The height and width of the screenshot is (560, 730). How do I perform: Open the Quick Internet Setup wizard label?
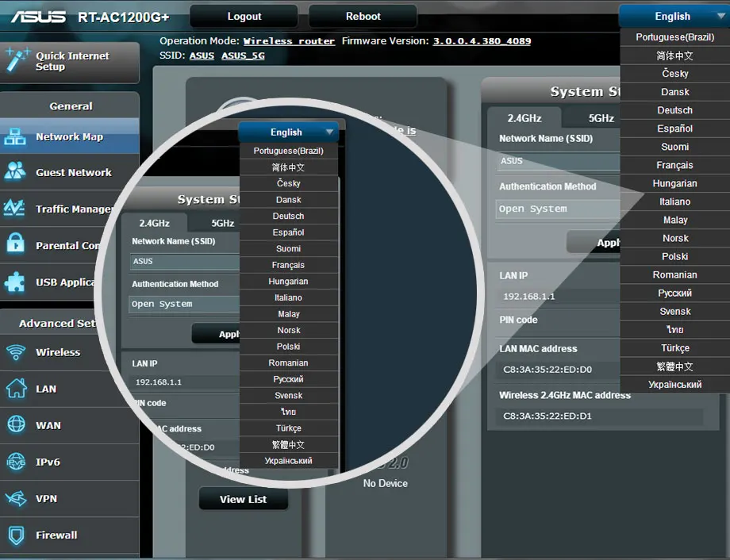[73, 61]
